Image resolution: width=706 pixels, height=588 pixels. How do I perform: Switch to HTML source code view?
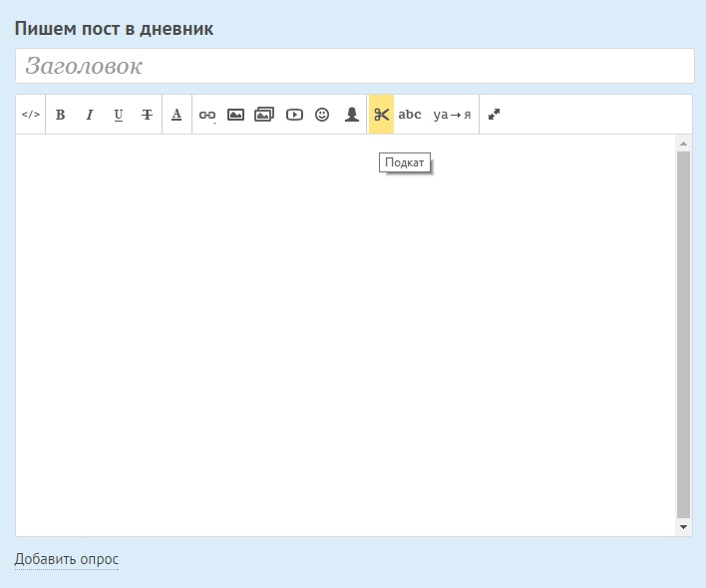(x=31, y=115)
